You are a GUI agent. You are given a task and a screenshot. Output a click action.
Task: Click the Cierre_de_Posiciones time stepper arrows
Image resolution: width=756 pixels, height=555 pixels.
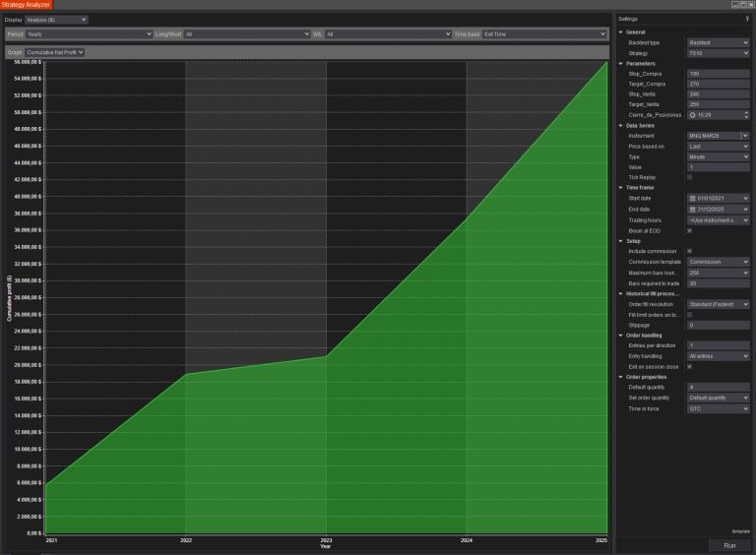(x=745, y=115)
